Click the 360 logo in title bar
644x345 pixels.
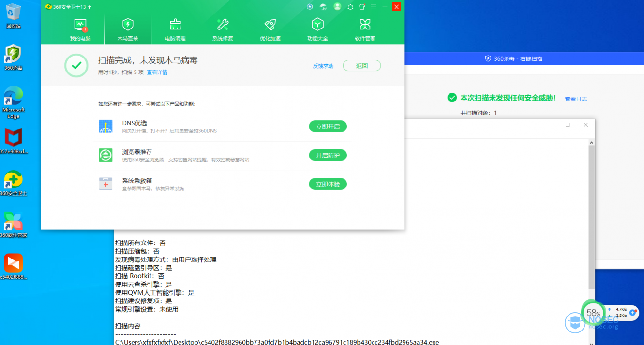(48, 7)
